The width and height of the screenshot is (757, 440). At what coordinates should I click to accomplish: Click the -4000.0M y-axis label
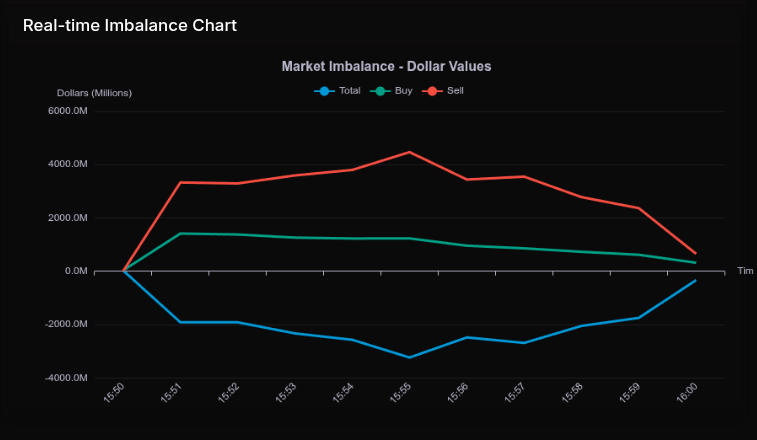pos(67,378)
